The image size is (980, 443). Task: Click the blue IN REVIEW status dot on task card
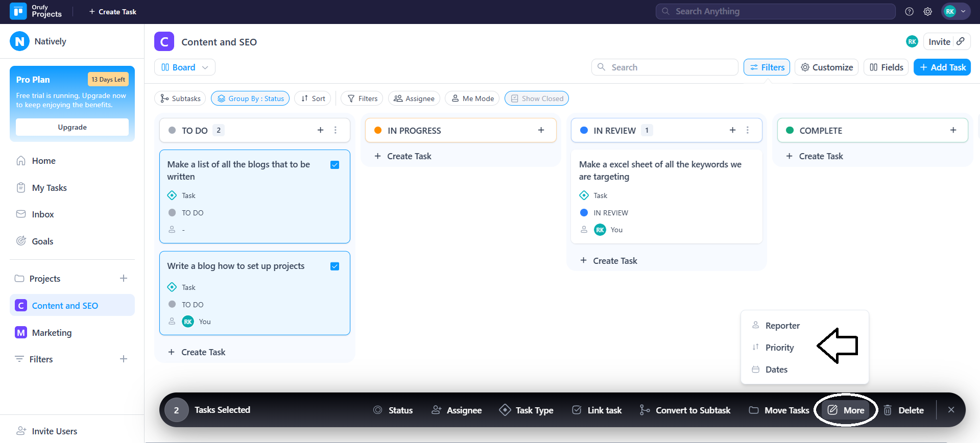click(584, 213)
